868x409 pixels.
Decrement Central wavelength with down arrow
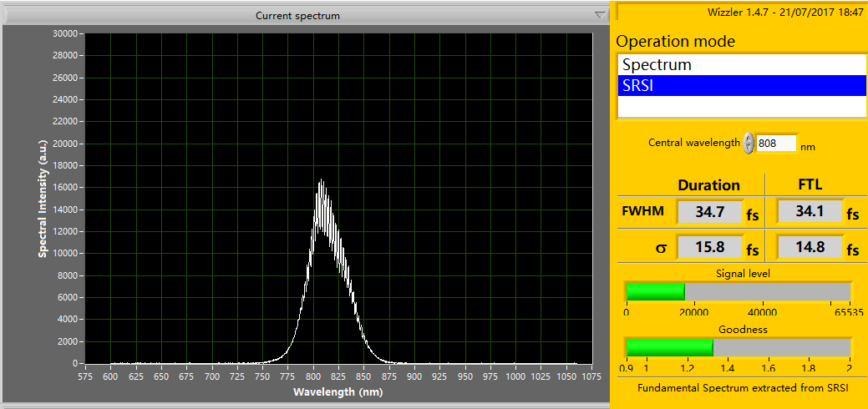coord(749,148)
